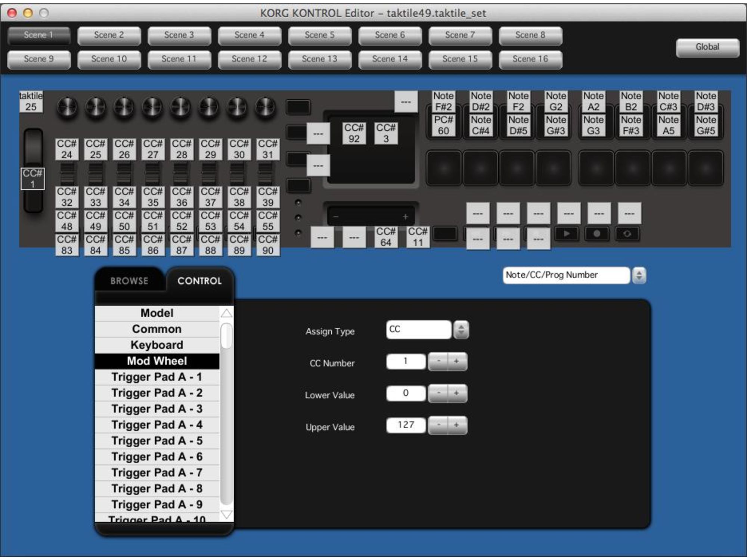The width and height of the screenshot is (747, 560).
Task: Select the rotary knob above CC#26
Action: [124, 108]
